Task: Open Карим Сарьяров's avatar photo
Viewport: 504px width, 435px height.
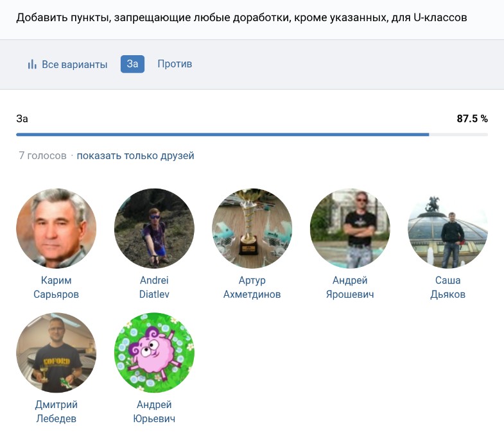Action: (56, 228)
